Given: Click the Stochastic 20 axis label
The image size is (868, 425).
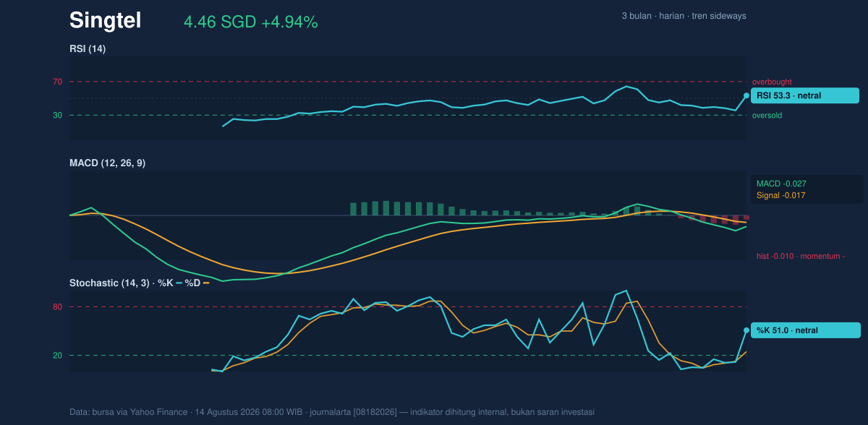Looking at the screenshot, I should (x=58, y=356).
